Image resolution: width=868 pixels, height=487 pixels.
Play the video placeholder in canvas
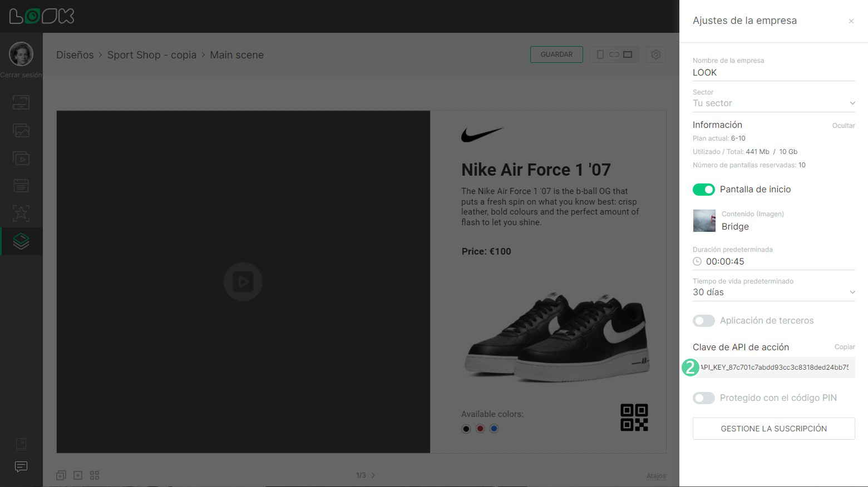click(243, 281)
